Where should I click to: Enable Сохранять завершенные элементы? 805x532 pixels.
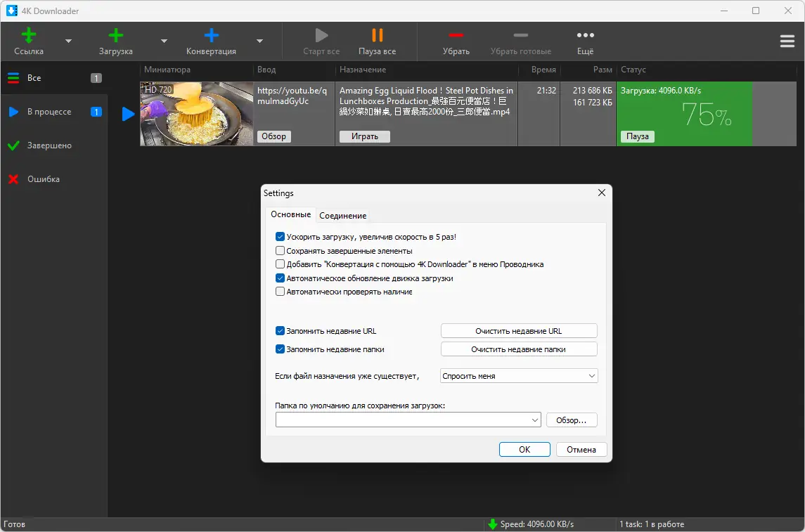pos(280,251)
